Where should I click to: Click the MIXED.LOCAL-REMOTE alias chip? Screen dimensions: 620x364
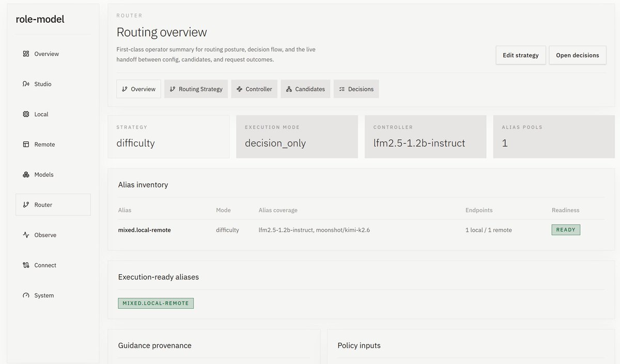tap(156, 303)
